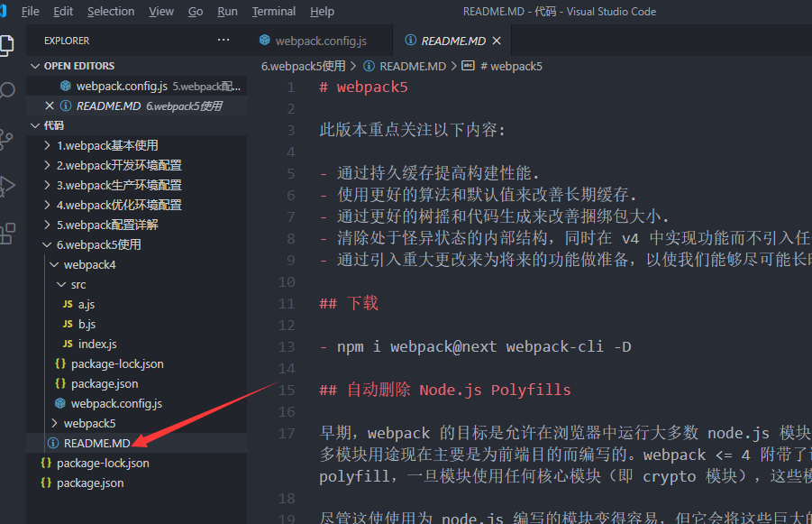Open the Run menu
This screenshot has height=524, width=812.
(227, 12)
